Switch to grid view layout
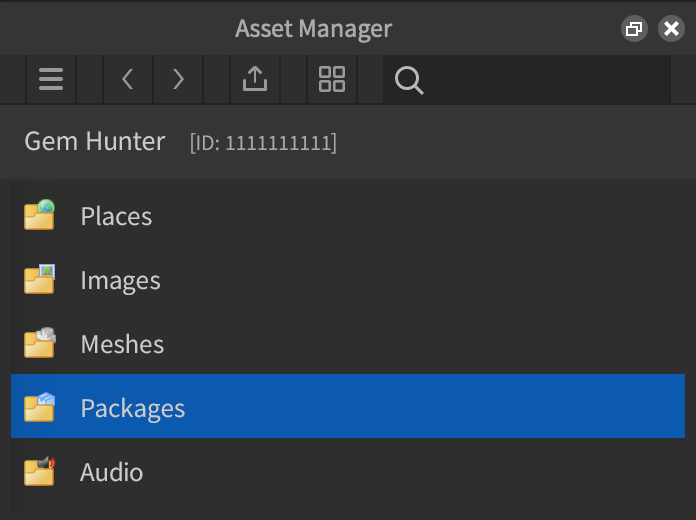 pos(332,80)
